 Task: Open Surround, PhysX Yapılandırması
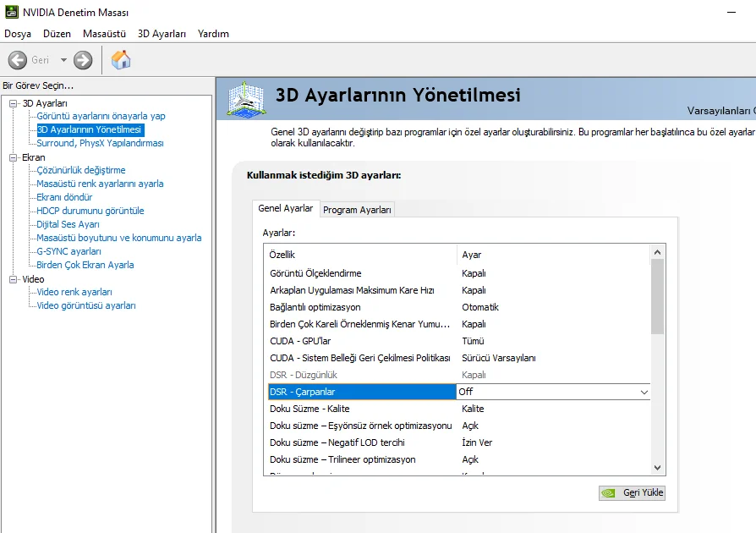(x=100, y=143)
